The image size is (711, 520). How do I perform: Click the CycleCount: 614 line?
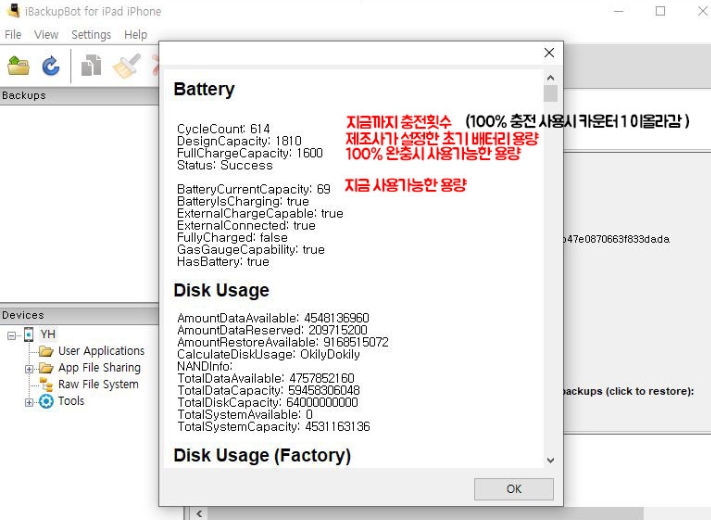(x=224, y=129)
